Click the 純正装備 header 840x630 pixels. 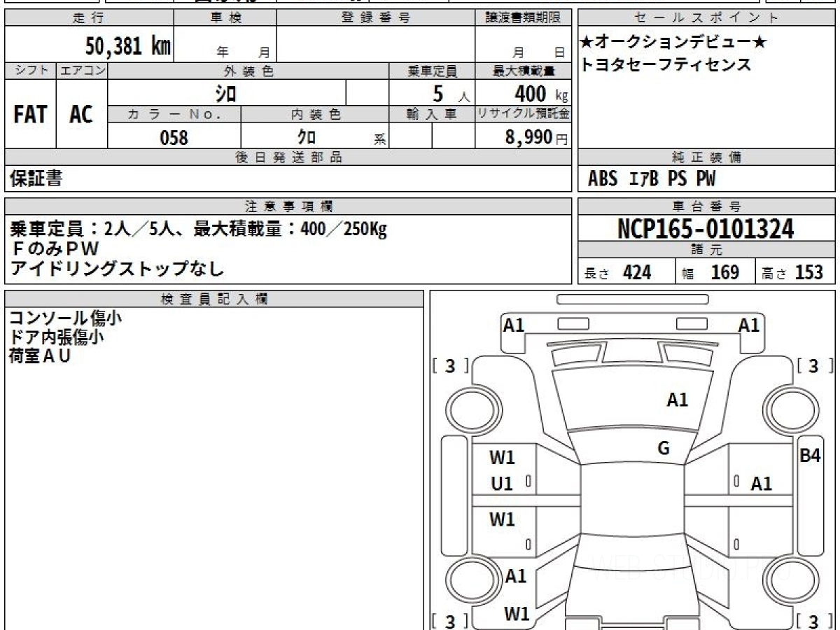[x=706, y=157]
